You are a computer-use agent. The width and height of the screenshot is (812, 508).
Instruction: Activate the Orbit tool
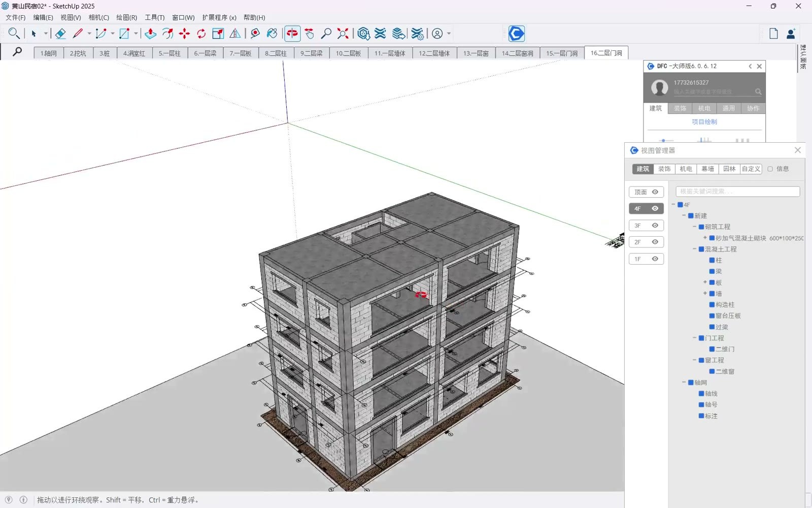(x=292, y=34)
